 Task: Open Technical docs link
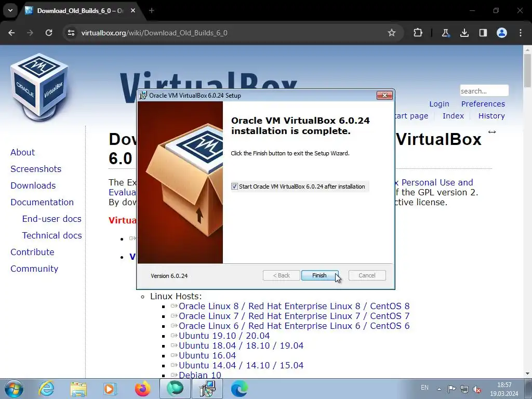52,235
